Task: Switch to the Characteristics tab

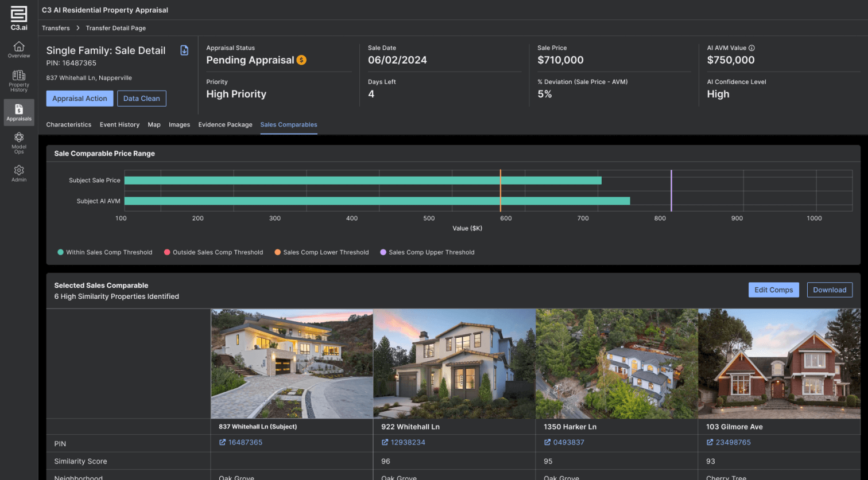Action: click(69, 124)
